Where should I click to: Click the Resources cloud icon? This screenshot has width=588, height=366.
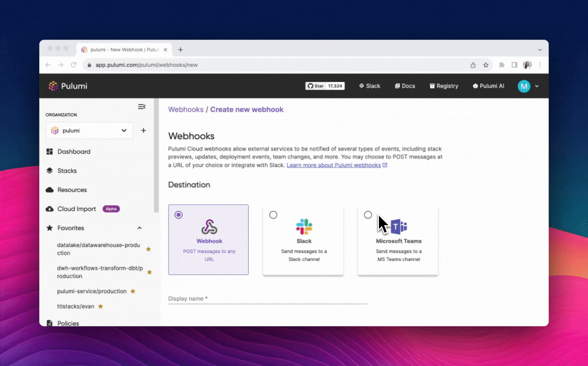click(49, 190)
